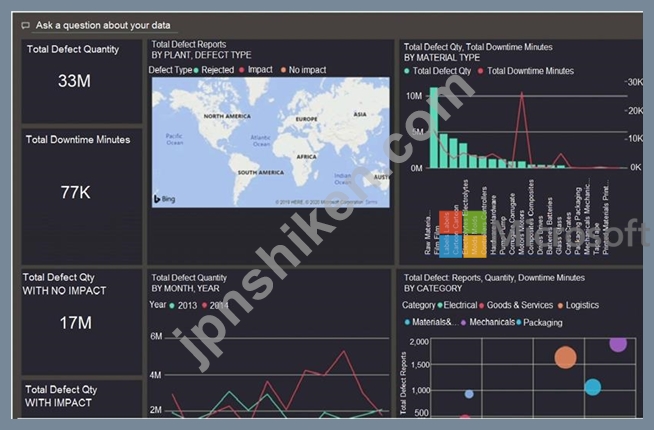The width and height of the screenshot is (654, 430).
Task: Click the Mechanicals category legend item
Action: (488, 322)
